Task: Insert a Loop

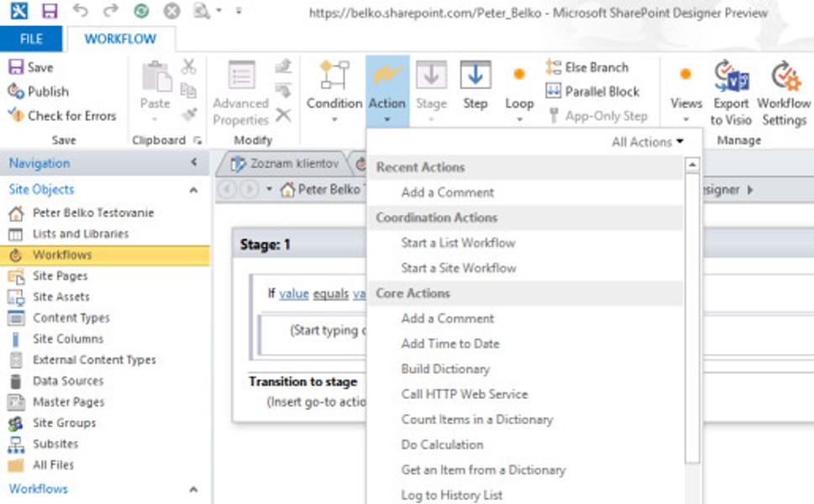Action: click(x=519, y=91)
